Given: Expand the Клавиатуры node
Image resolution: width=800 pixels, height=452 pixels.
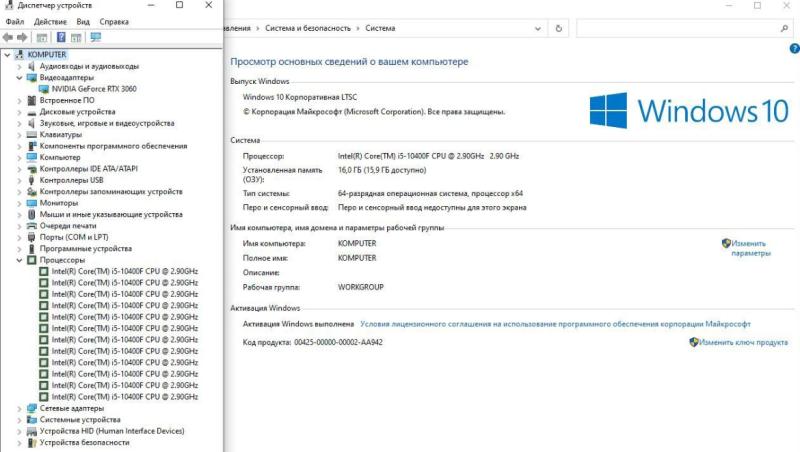Looking at the screenshot, I should [19, 135].
